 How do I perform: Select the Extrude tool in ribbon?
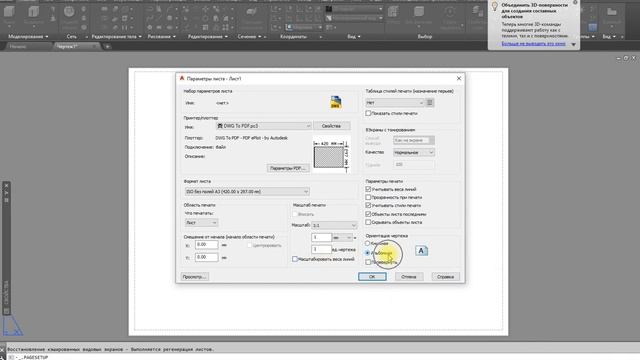click(x=33, y=12)
